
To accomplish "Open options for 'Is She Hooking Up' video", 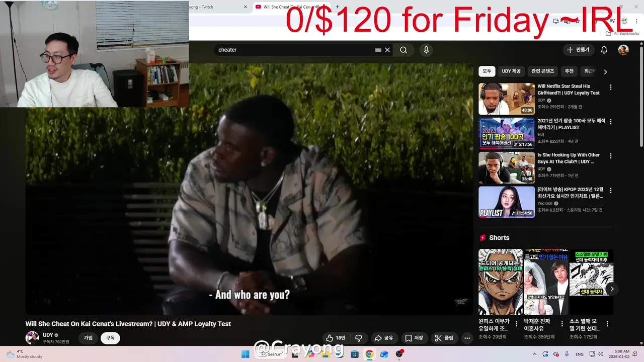I will click(x=611, y=156).
